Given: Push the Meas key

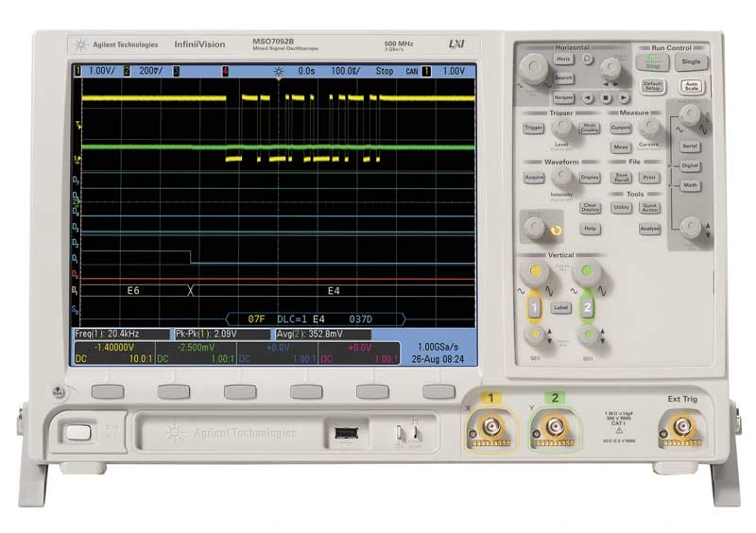Looking at the screenshot, I should [621, 147].
